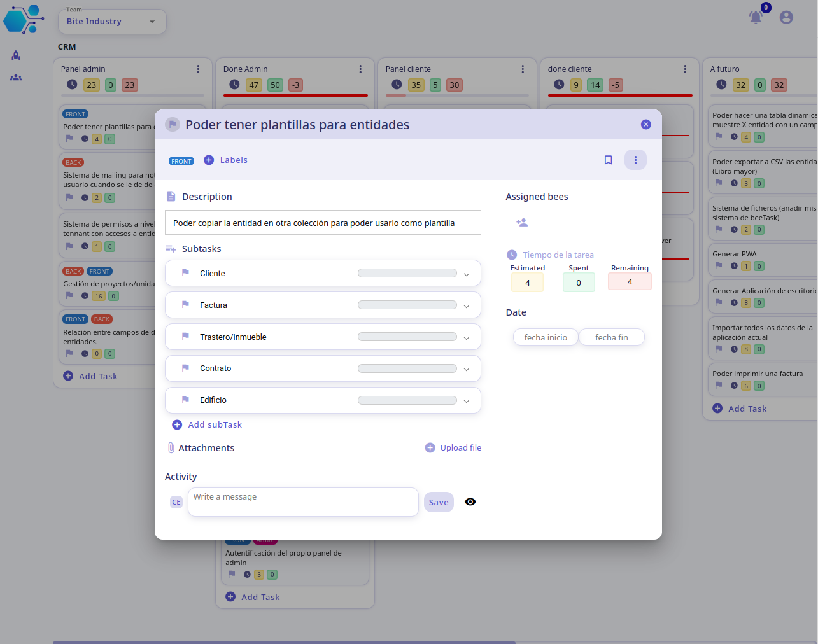This screenshot has height=644, width=818.
Task: Expand the Factura subtask chevron
Action: click(x=467, y=306)
